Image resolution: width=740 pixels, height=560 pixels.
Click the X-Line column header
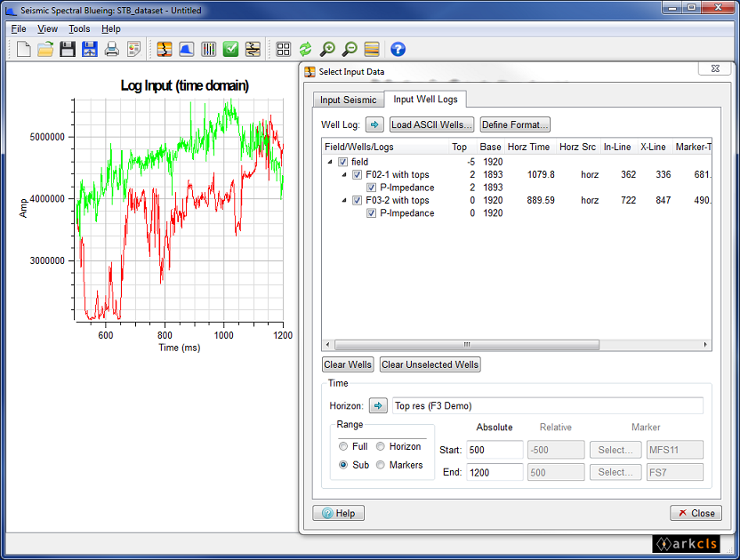click(x=655, y=148)
